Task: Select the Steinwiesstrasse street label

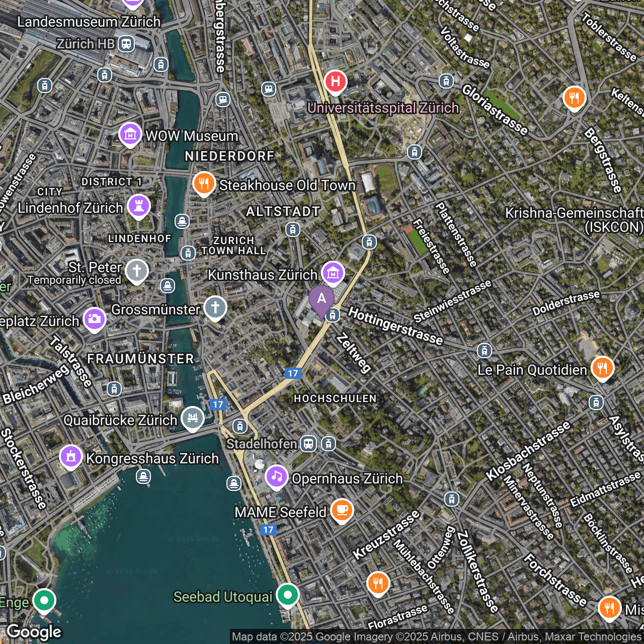Action: 452,301
